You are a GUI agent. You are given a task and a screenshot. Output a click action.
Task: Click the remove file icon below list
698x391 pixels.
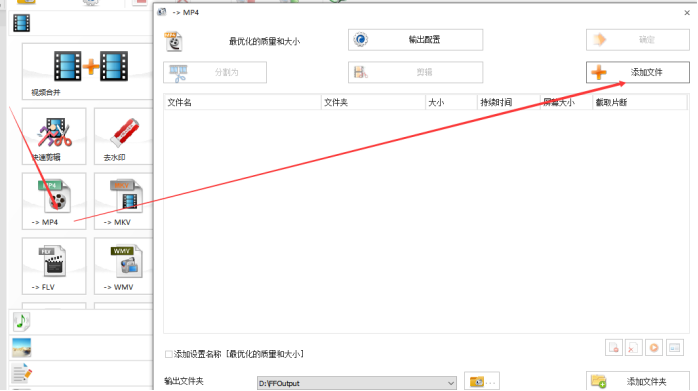coord(614,348)
